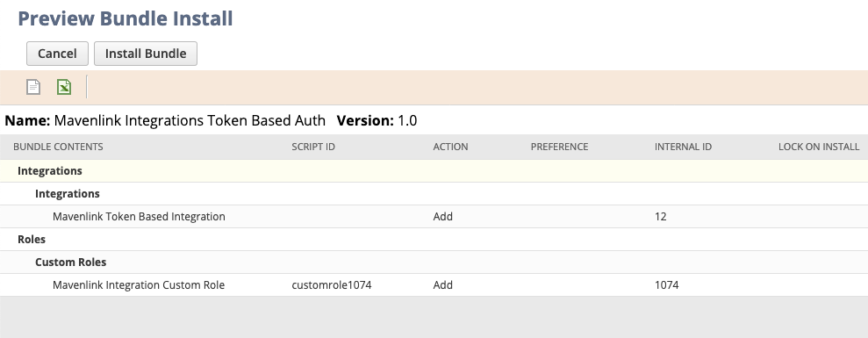Select the Preference column header
The width and height of the screenshot is (868, 338).
[x=560, y=147]
